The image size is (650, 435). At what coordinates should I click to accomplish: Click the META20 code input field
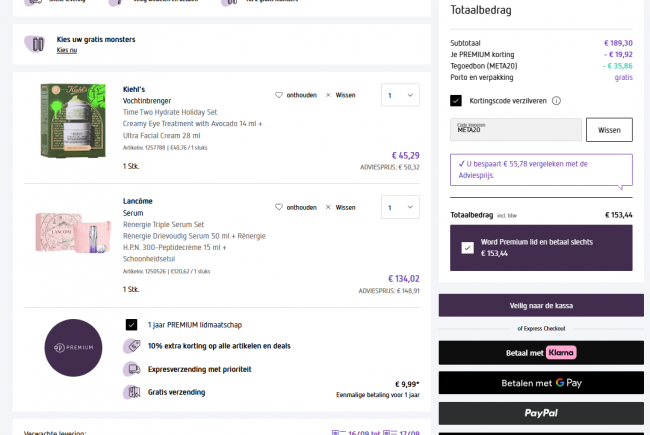[516, 130]
